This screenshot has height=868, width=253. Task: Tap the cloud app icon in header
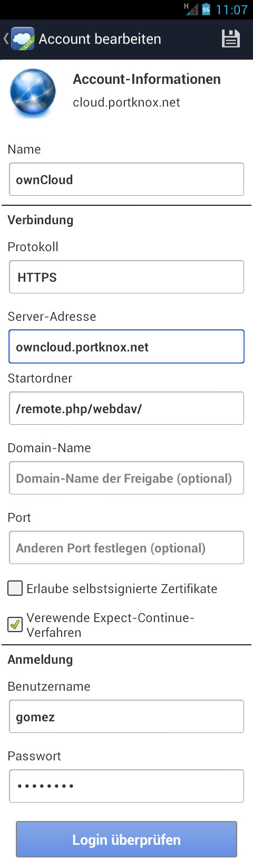(x=23, y=39)
